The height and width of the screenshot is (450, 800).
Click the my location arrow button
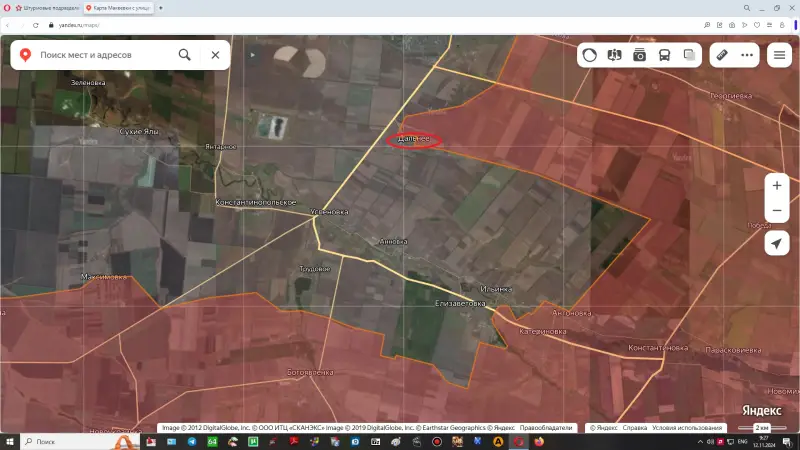pos(777,244)
